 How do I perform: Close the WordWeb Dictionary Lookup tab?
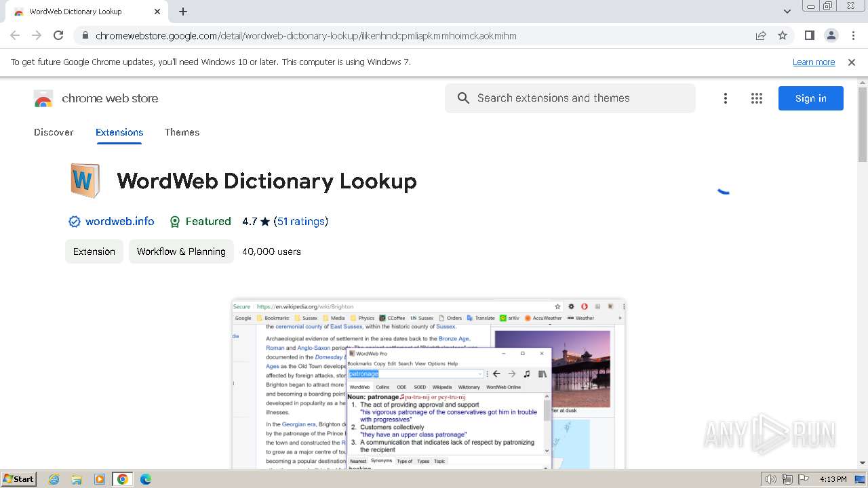pyautogui.click(x=157, y=12)
